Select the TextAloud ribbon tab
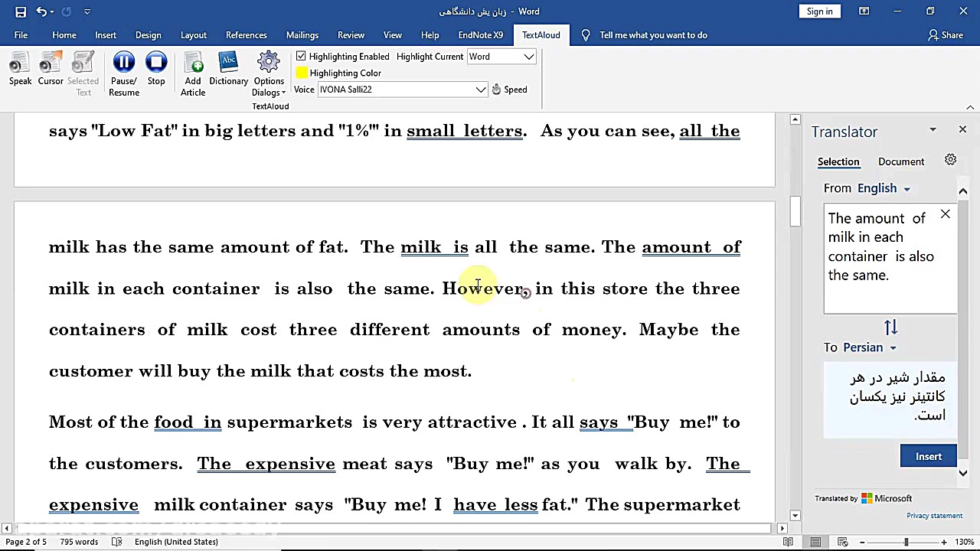Image resolution: width=980 pixels, height=551 pixels. pyautogui.click(x=541, y=35)
